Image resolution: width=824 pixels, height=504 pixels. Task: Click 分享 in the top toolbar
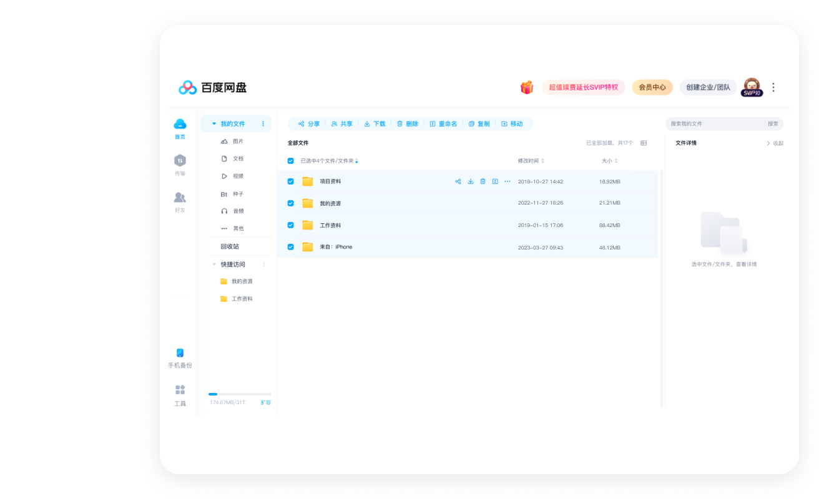click(309, 124)
